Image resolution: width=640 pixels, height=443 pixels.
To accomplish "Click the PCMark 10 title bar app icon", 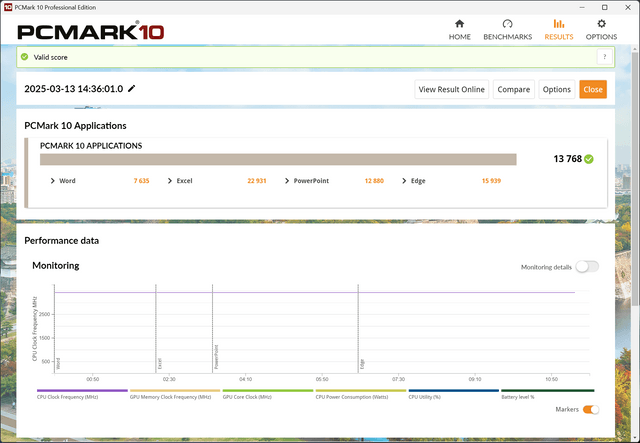I will pos(8,7).
